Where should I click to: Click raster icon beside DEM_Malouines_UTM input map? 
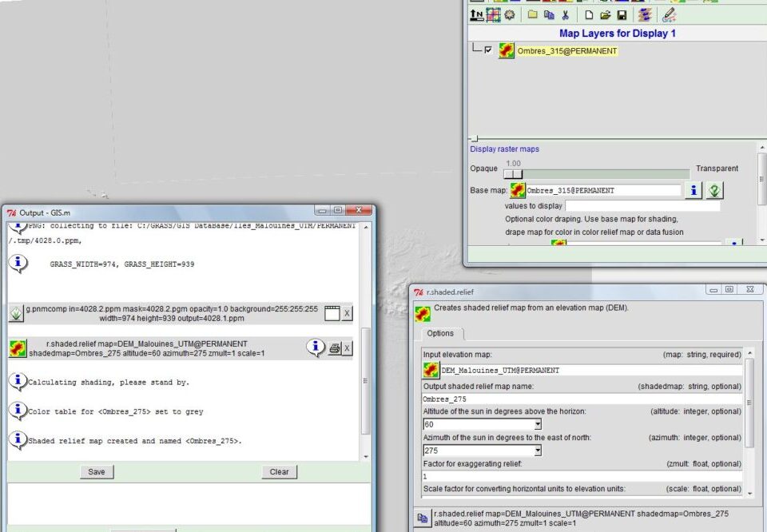[431, 370]
